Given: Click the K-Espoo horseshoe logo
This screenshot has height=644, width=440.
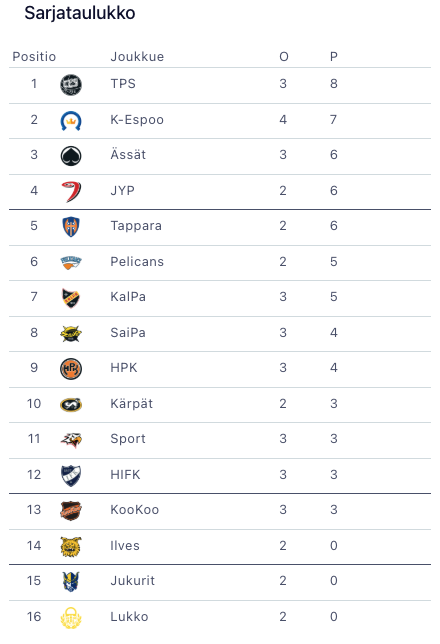Looking at the screenshot, I should [71, 121].
